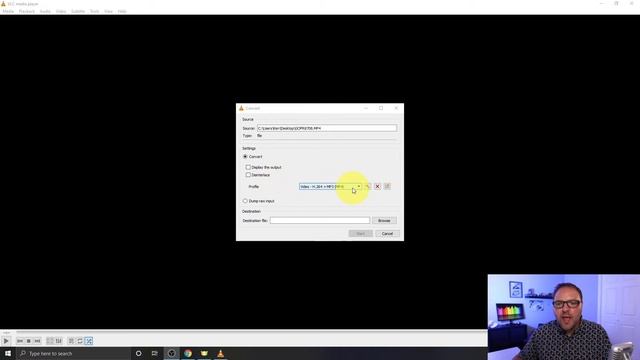Enable the Display the output checkbox
This screenshot has height=360, width=640.
pyautogui.click(x=248, y=167)
